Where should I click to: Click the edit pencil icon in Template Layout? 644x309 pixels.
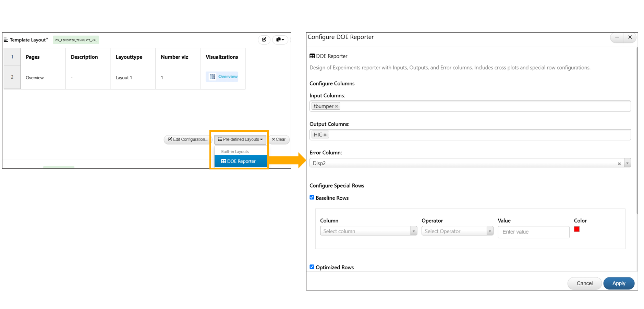264,39
